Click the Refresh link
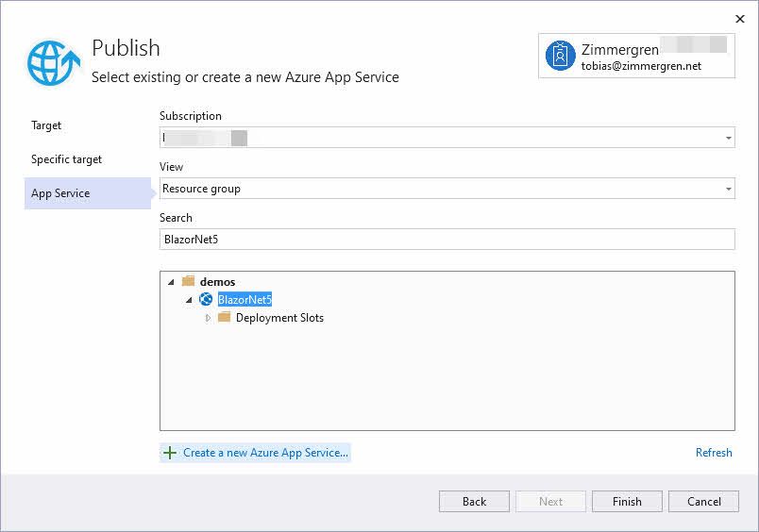The image size is (759, 532). (x=714, y=453)
